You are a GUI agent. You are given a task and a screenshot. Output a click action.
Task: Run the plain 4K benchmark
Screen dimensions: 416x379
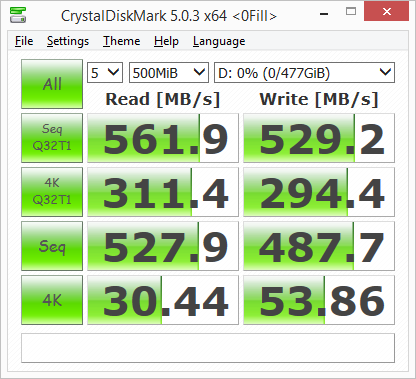pyautogui.click(x=52, y=300)
